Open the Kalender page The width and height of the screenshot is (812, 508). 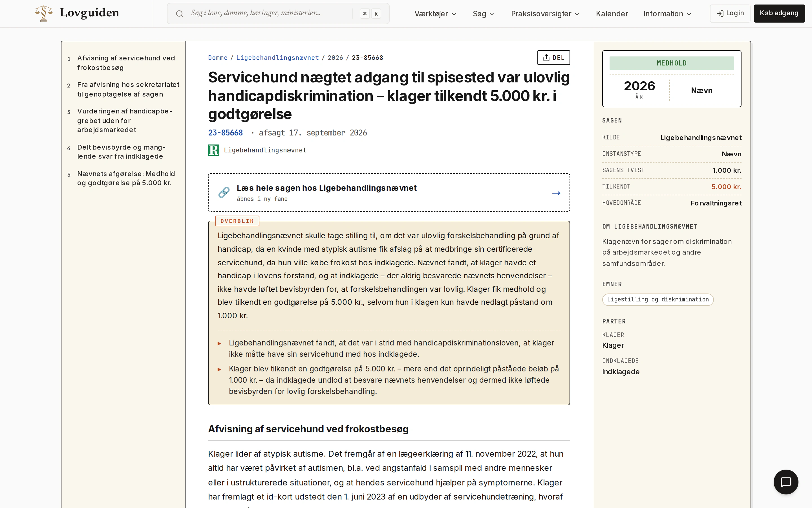pos(612,14)
